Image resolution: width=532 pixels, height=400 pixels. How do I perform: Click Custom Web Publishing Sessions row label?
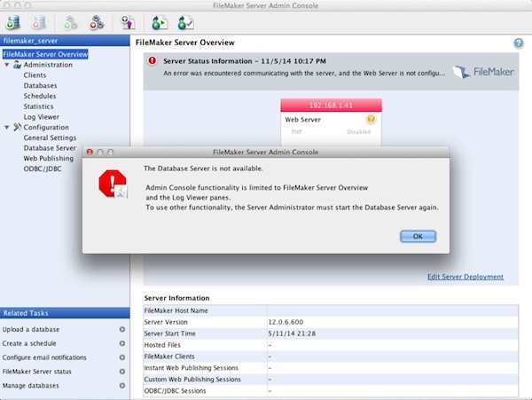tap(192, 380)
